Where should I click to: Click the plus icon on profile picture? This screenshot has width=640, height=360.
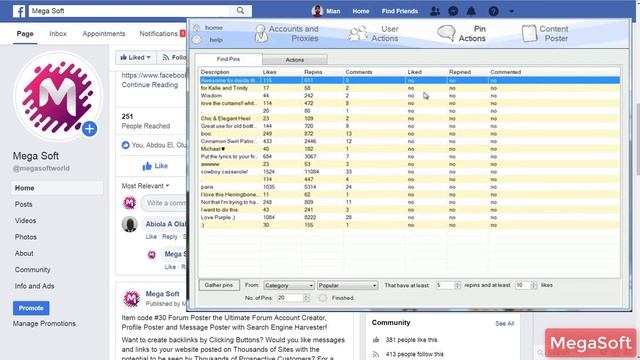coord(89,129)
